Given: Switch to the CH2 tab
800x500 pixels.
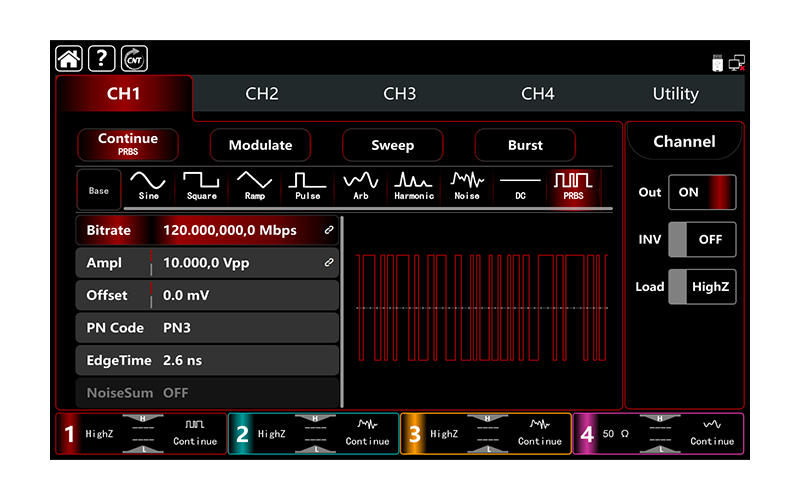Looking at the screenshot, I should point(262,94).
